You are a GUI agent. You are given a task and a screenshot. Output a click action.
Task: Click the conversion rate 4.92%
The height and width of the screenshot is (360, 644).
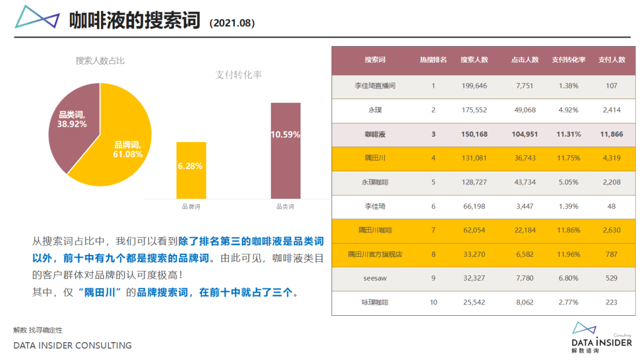(568, 110)
